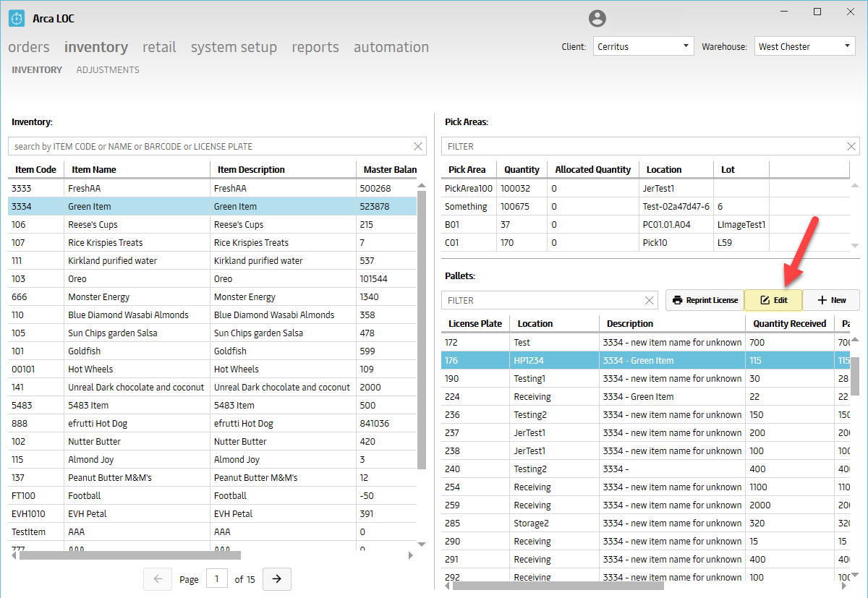Select the Reese's Cups inventory row
This screenshot has height=598, width=868.
pyautogui.click(x=213, y=224)
